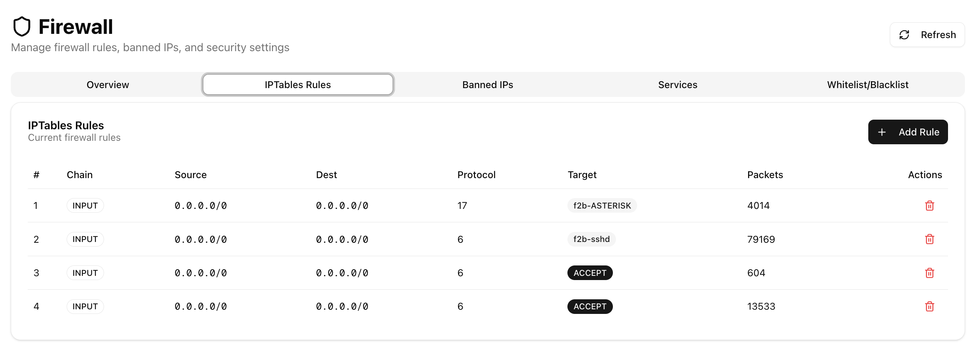Click the Refresh button
This screenshot has width=980, height=357.
tap(926, 35)
